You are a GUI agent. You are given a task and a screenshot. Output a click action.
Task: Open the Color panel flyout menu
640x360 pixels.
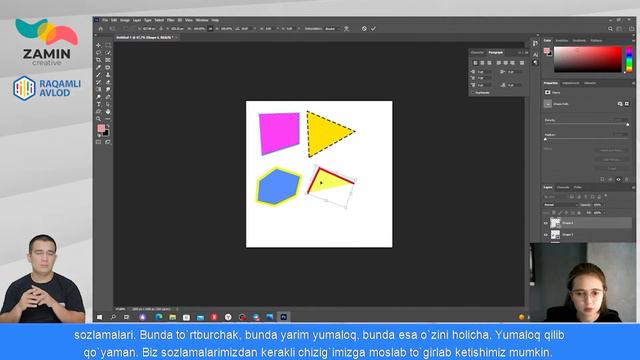click(x=633, y=41)
